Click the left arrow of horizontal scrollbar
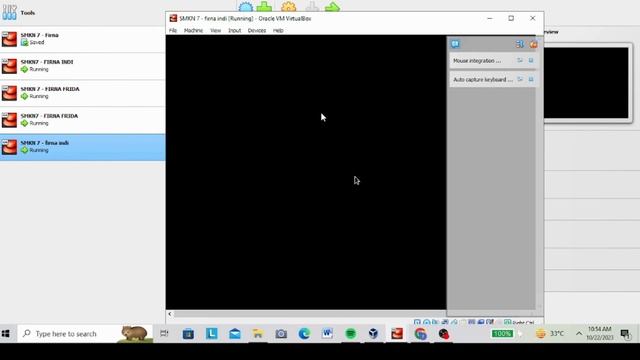640x360 pixels. click(x=170, y=314)
